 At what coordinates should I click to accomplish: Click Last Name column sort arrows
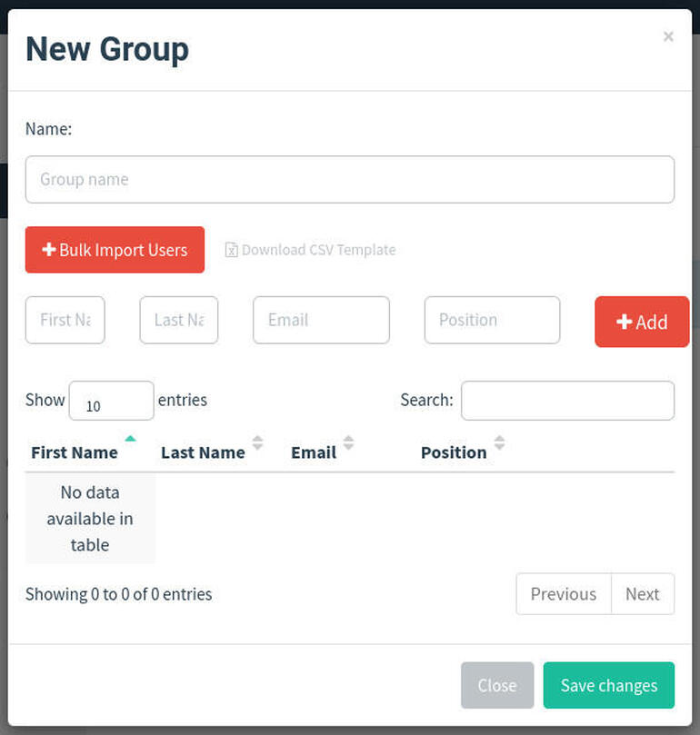257,443
